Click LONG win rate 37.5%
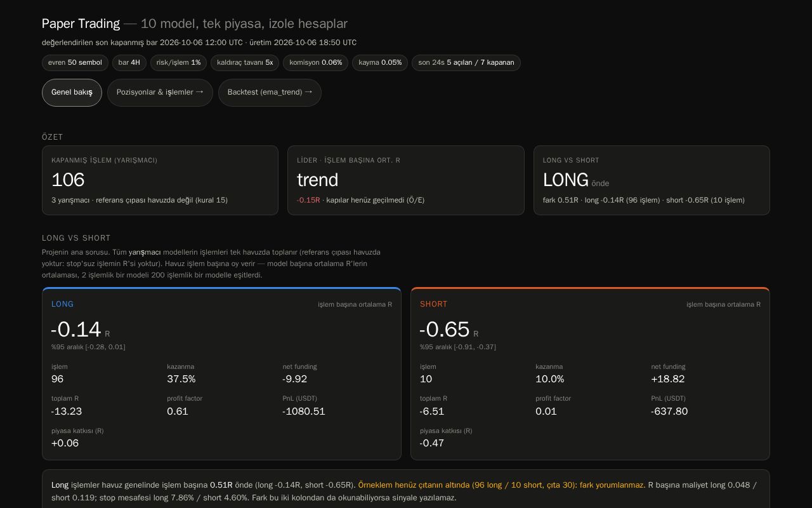812x508 pixels. (x=181, y=379)
